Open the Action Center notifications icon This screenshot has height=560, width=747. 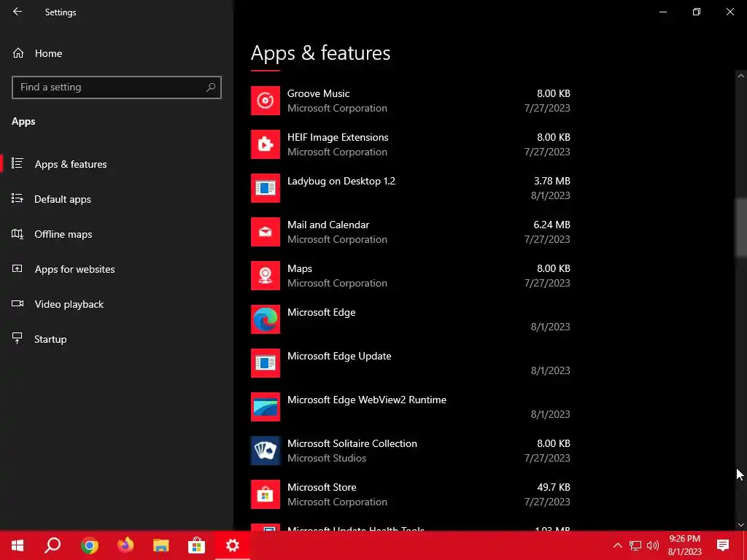coord(723,545)
